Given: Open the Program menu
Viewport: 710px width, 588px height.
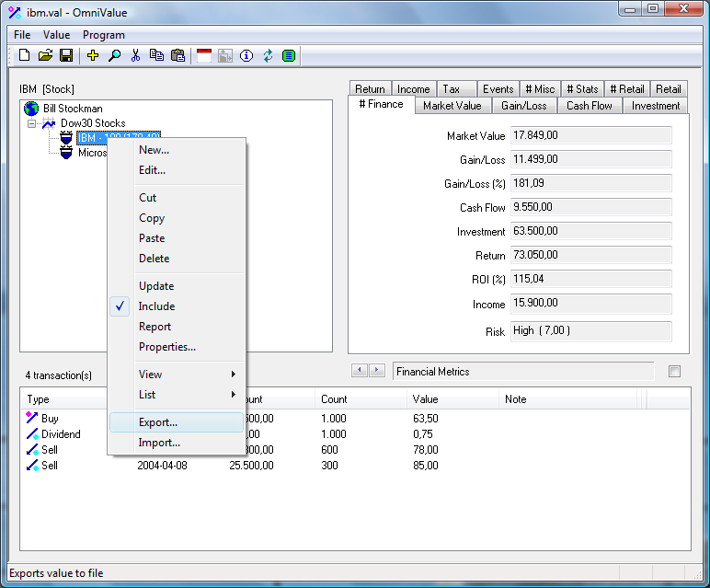Looking at the screenshot, I should [x=104, y=35].
